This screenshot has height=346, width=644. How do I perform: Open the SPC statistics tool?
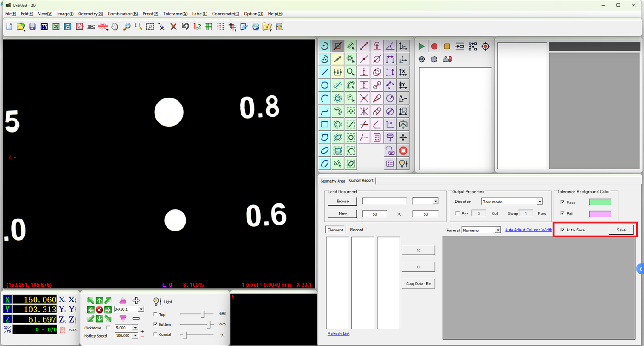coord(91,27)
